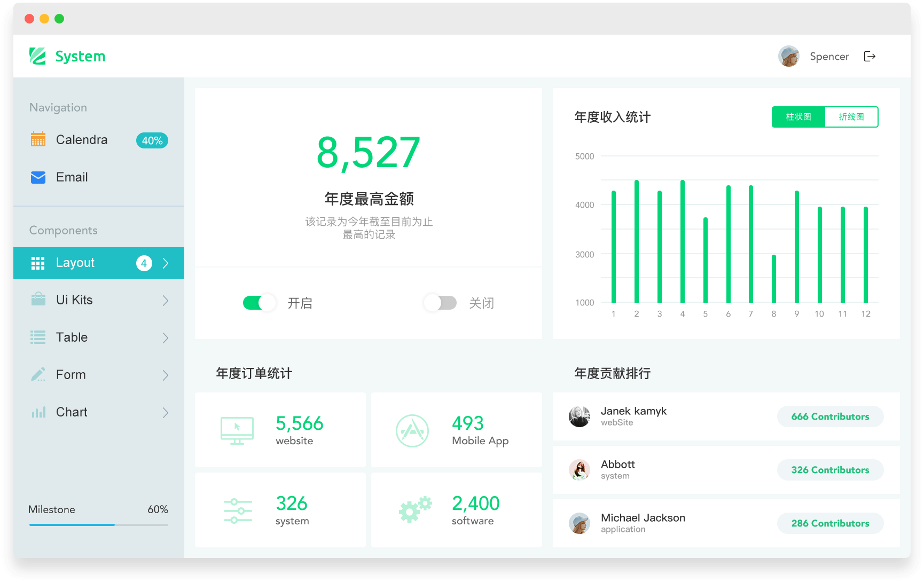
Task: Select the website monitor icon
Action: (x=237, y=430)
